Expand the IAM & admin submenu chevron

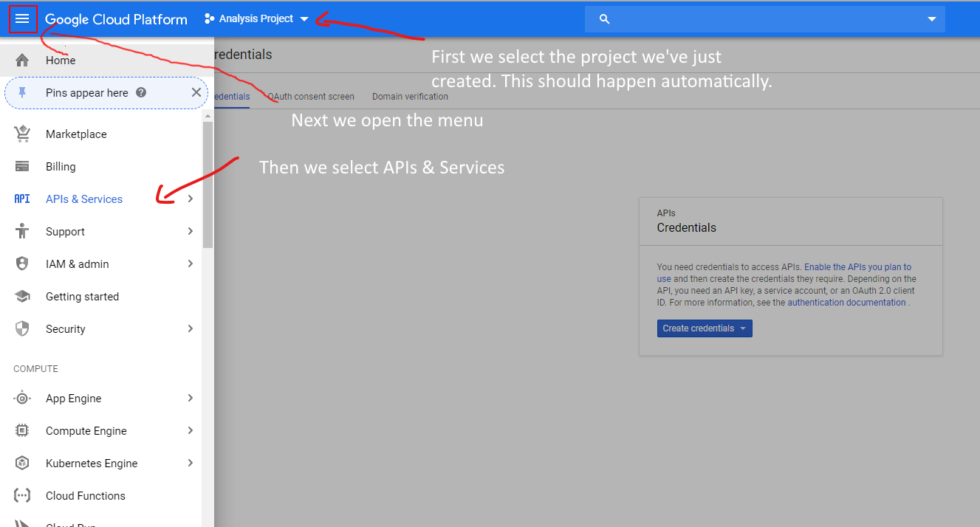(x=191, y=264)
